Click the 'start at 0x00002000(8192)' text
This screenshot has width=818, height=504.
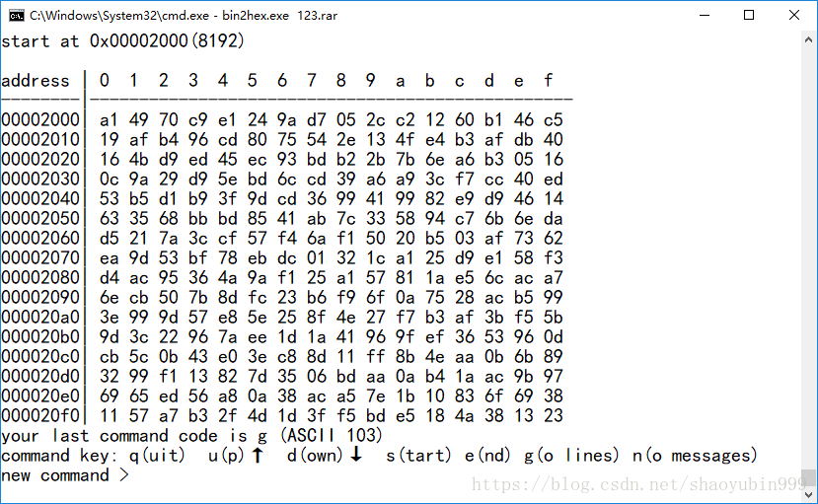click(122, 40)
